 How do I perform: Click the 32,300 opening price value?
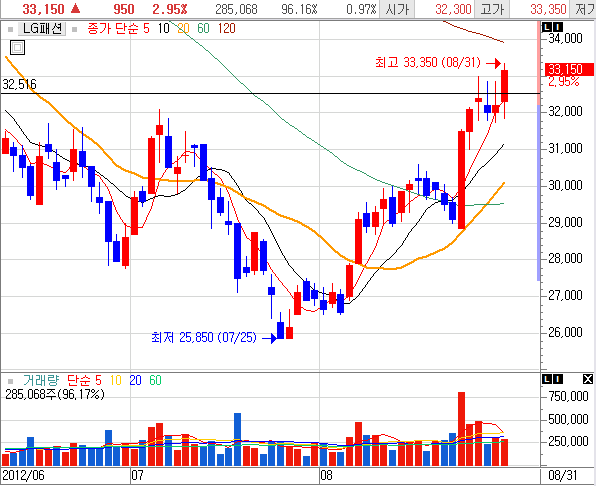(x=453, y=9)
